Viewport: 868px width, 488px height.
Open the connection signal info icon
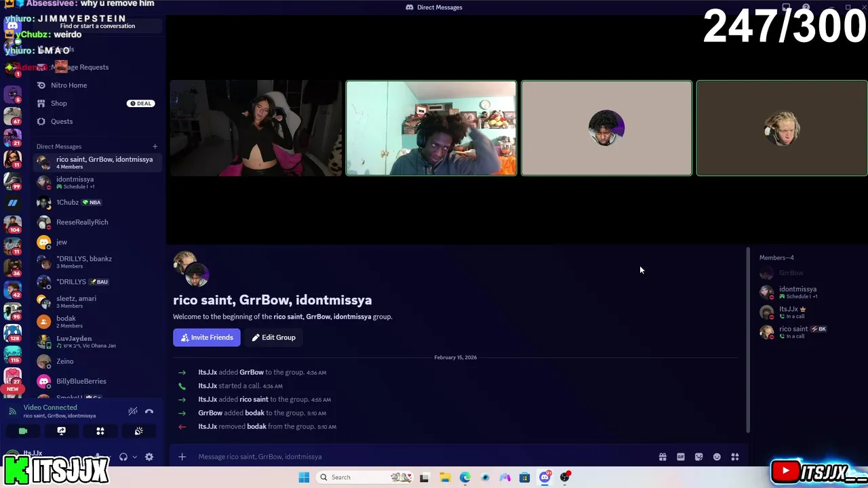click(x=12, y=411)
